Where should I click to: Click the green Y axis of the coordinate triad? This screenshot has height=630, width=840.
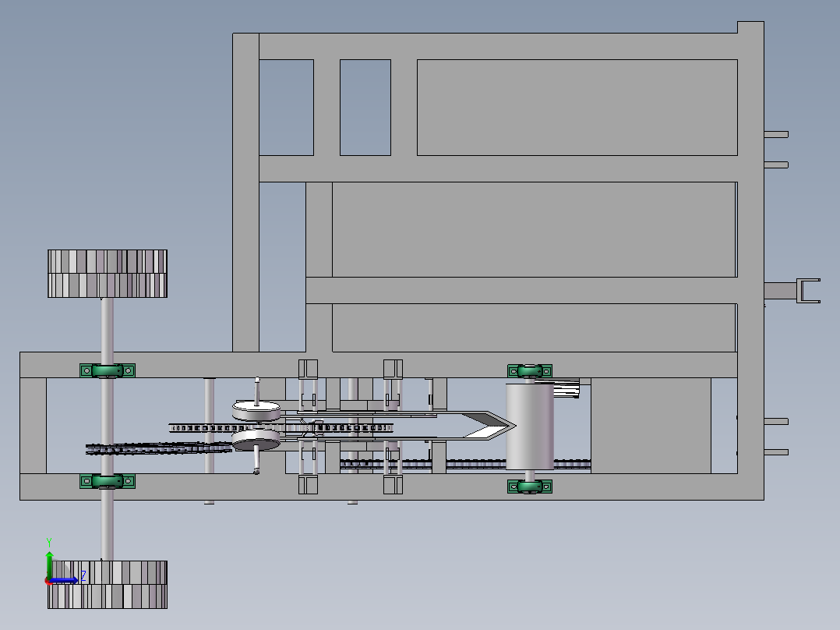point(49,565)
